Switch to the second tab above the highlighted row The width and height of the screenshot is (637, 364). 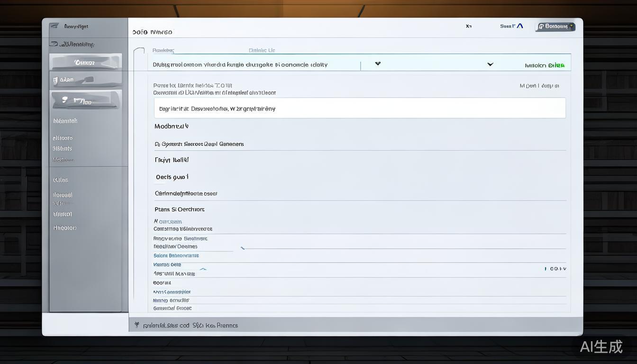point(262,50)
